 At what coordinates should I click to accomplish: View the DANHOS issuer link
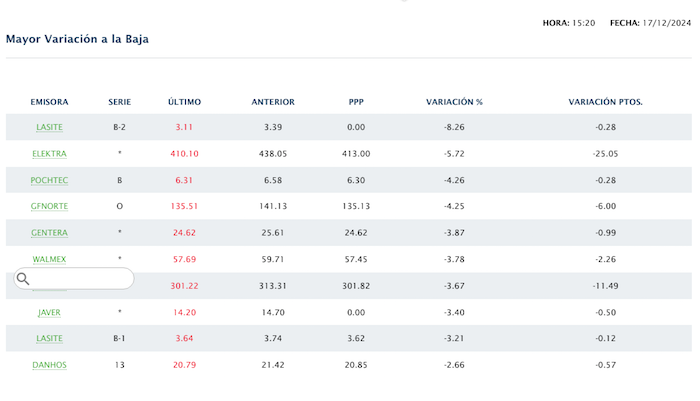[x=49, y=365]
